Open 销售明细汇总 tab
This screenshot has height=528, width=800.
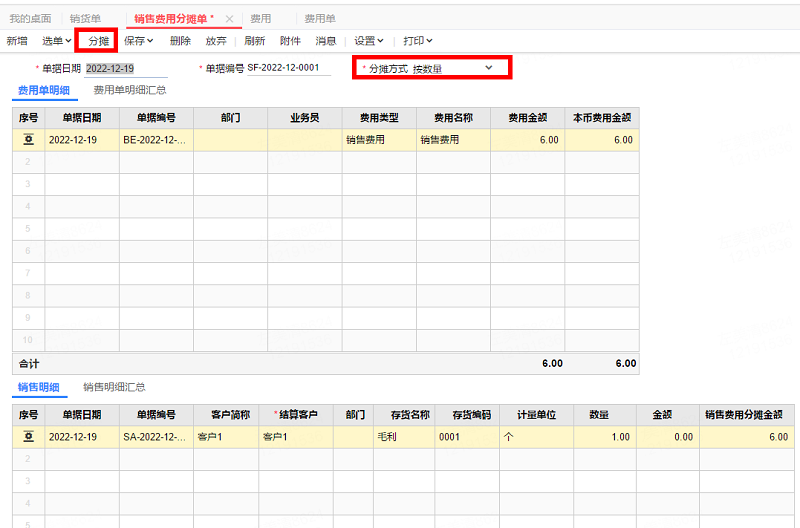[114, 387]
